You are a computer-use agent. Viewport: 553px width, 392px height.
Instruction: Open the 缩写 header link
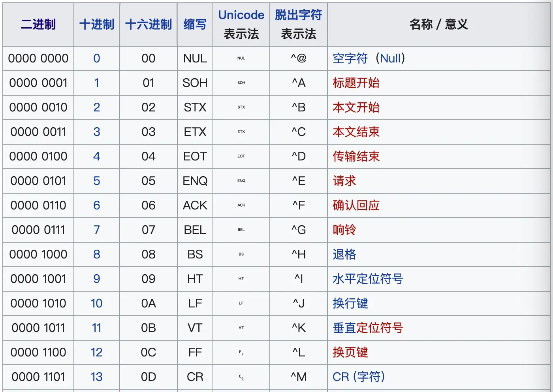tap(195, 24)
